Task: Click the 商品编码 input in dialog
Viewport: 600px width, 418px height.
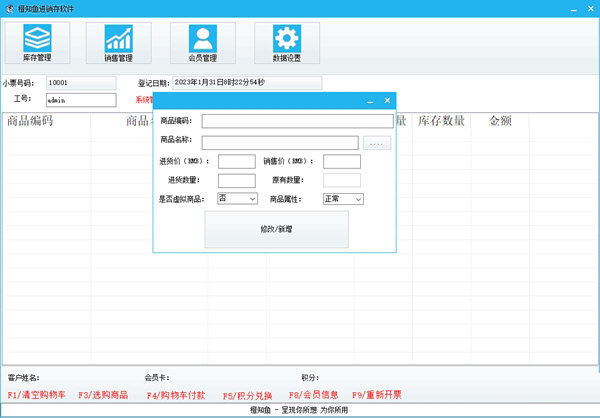Action: pos(297,121)
